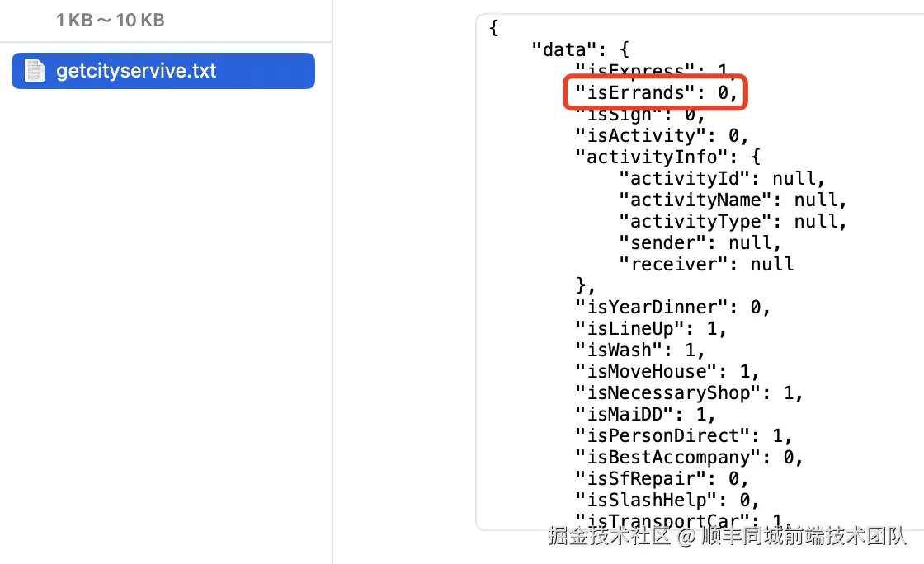This screenshot has width=924, height=564.
Task: Click the "isPersonDirect": 1 line
Action: coord(684,435)
